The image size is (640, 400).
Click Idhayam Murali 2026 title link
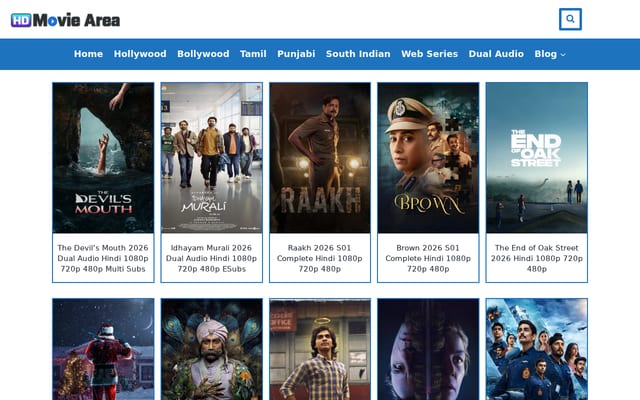click(x=211, y=258)
